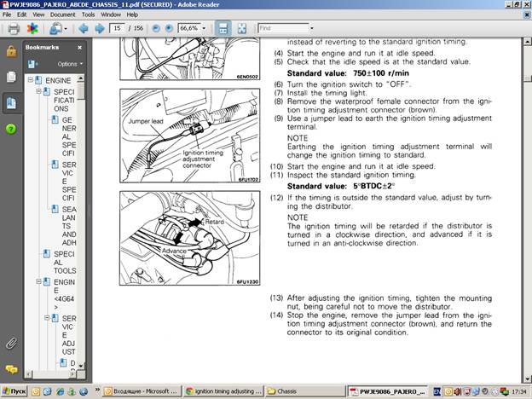The width and height of the screenshot is (532, 399).
Task: Select PWJE9086_PAJERO taskbar button
Action: (x=388, y=392)
